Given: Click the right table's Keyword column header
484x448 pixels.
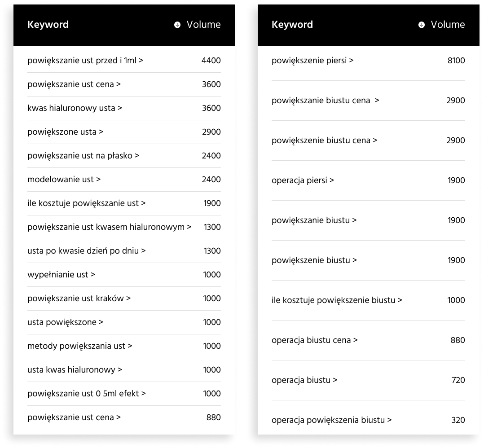Looking at the screenshot, I should coord(292,25).
